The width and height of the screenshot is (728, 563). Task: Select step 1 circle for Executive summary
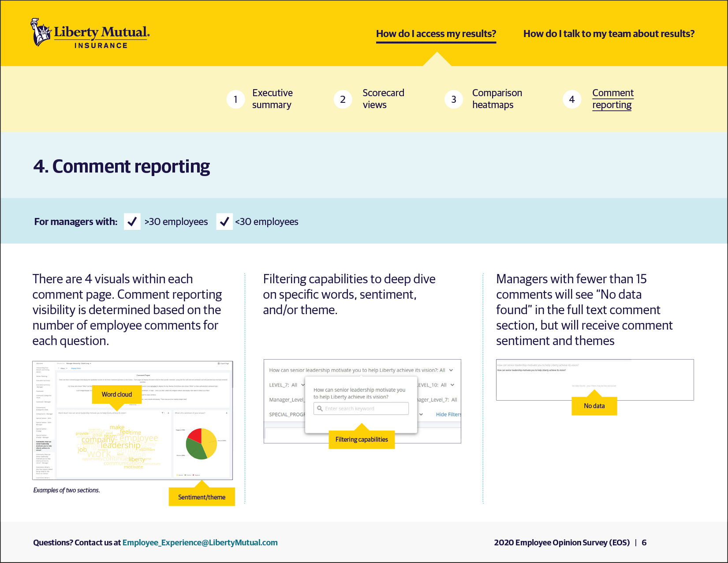[x=235, y=99]
